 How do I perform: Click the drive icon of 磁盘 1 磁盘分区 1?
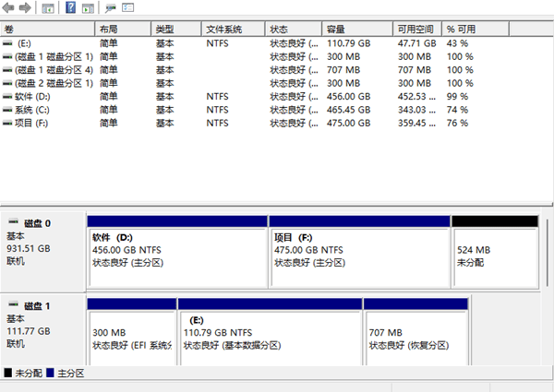(7, 57)
